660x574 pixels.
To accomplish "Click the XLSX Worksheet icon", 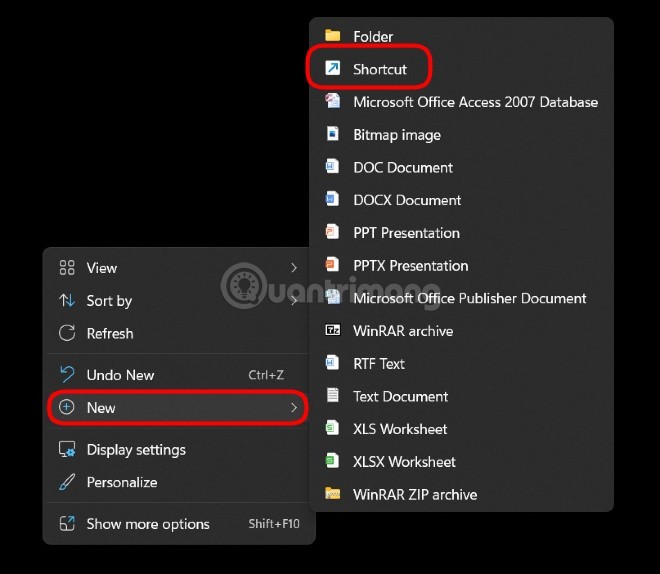I will click(333, 462).
